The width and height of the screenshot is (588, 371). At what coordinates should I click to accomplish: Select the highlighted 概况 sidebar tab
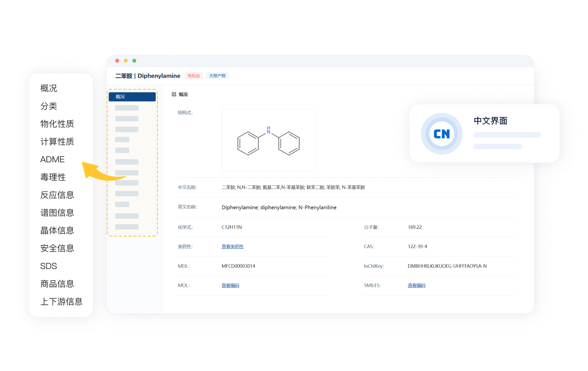[x=132, y=97]
